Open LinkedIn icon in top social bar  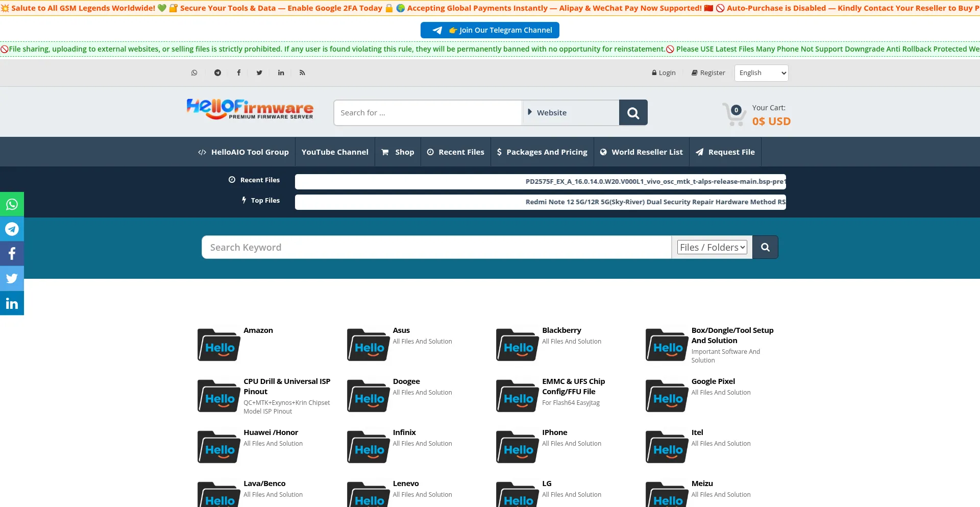click(281, 73)
